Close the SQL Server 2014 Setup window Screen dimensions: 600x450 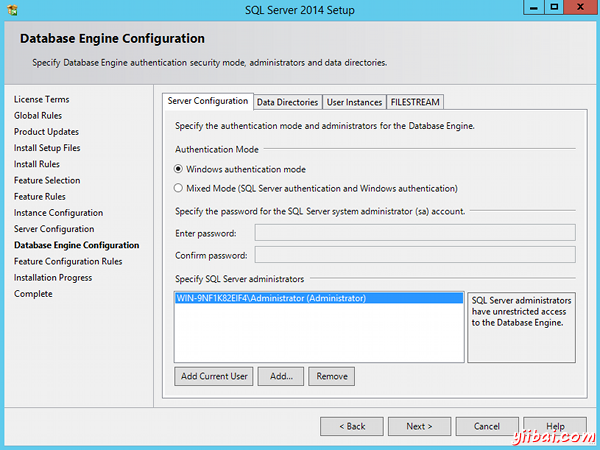(577, 9)
